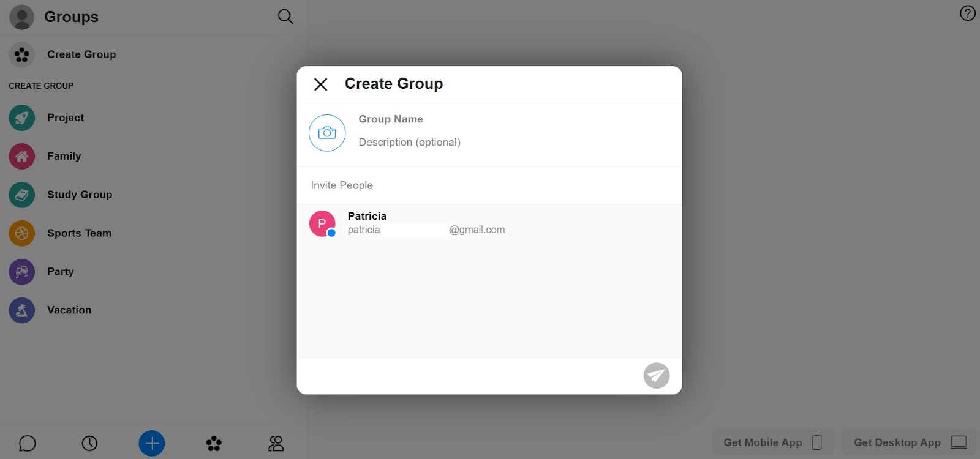Viewport: 980px width, 459px height.
Task: Click the paper plane send button
Action: click(x=656, y=375)
